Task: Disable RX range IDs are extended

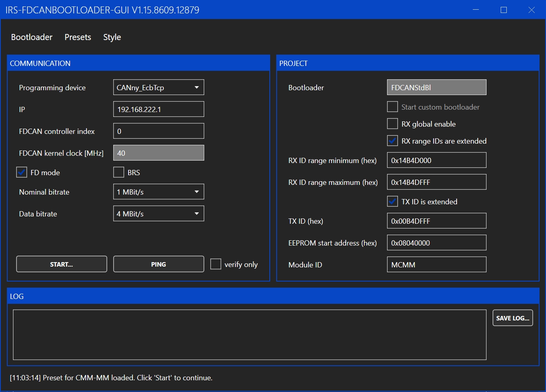Action: (x=392, y=141)
